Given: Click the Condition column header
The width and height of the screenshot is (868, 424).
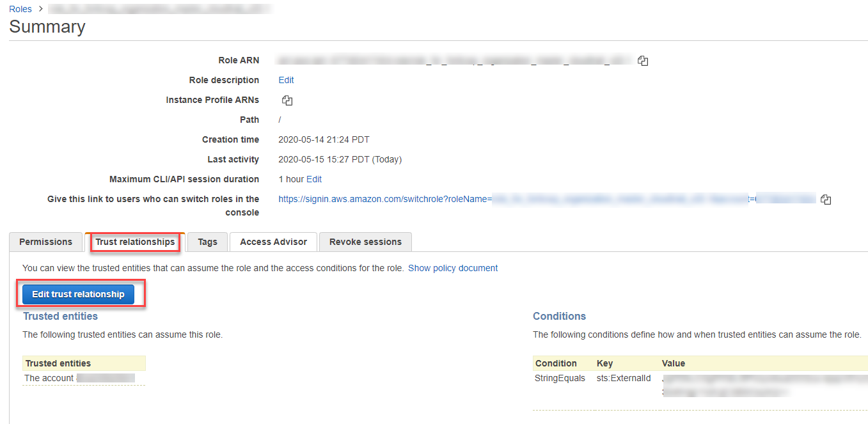Looking at the screenshot, I should point(556,363).
